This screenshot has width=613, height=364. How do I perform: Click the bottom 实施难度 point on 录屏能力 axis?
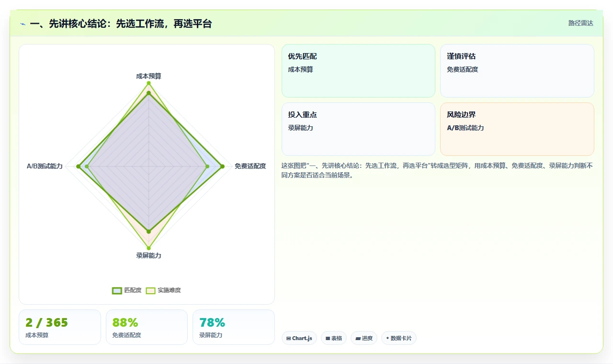pyautogui.click(x=148, y=248)
